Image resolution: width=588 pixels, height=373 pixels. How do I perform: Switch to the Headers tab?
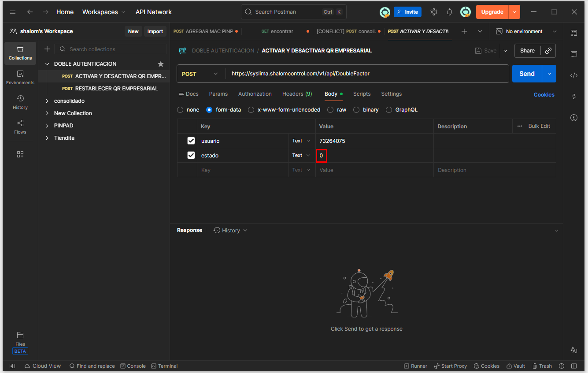pyautogui.click(x=297, y=94)
